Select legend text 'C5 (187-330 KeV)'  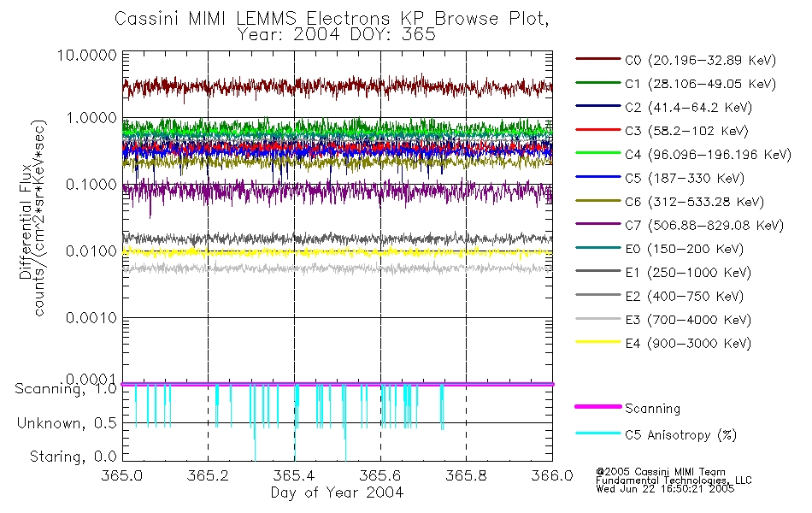[x=685, y=178]
